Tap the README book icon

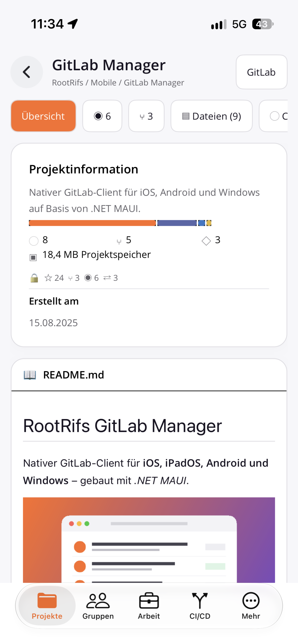coord(30,375)
